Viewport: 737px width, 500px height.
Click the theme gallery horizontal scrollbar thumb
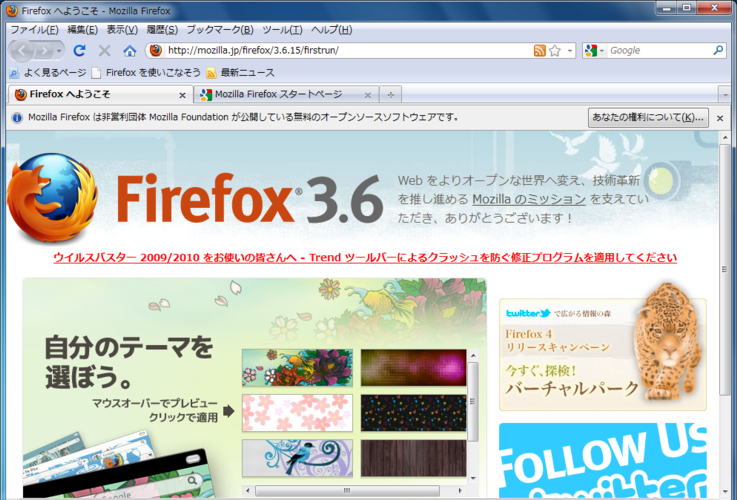coord(347,491)
